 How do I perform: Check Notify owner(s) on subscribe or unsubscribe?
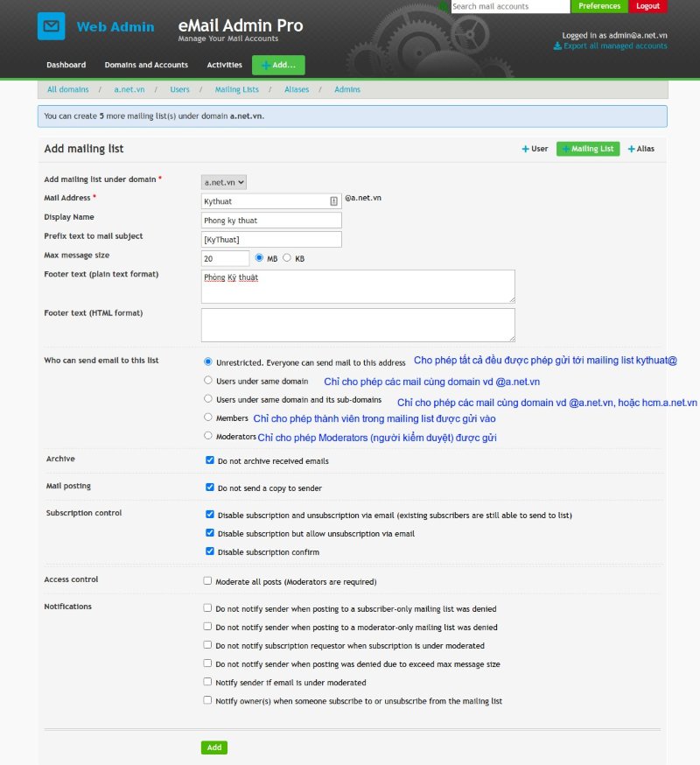[x=207, y=700]
